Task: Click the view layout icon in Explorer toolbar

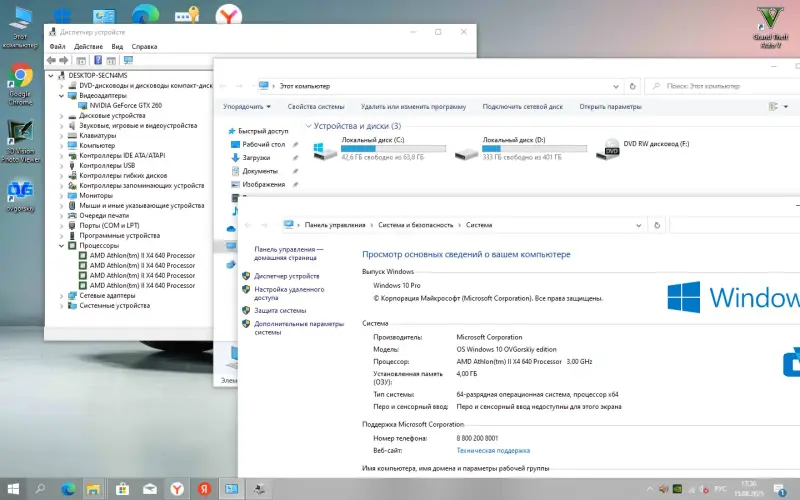Action: [x=773, y=107]
